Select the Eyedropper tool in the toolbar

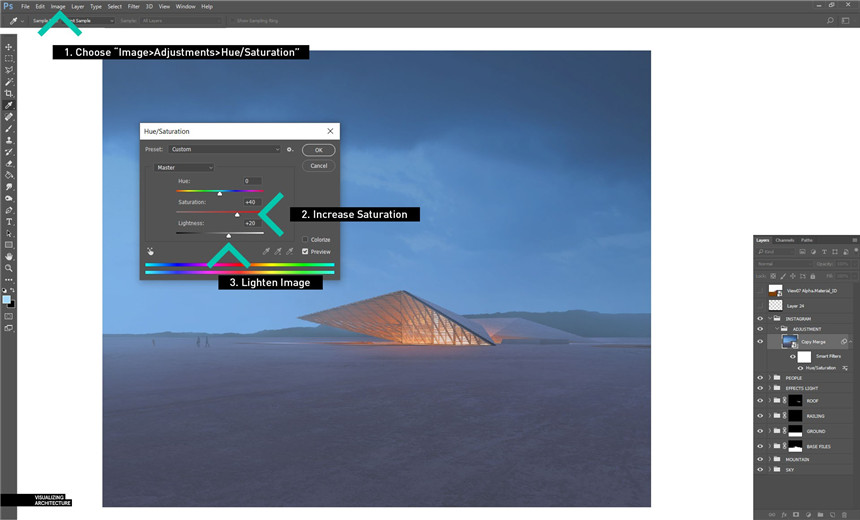(x=9, y=105)
